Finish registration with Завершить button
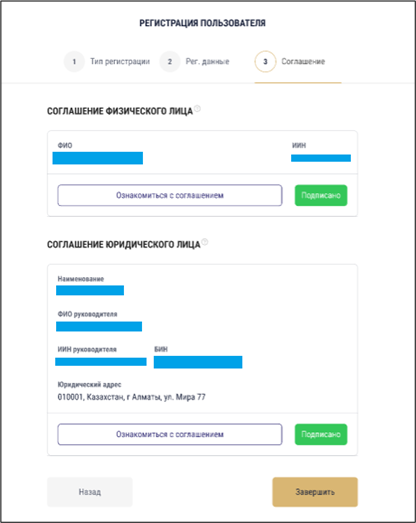416x523 pixels. point(315,492)
